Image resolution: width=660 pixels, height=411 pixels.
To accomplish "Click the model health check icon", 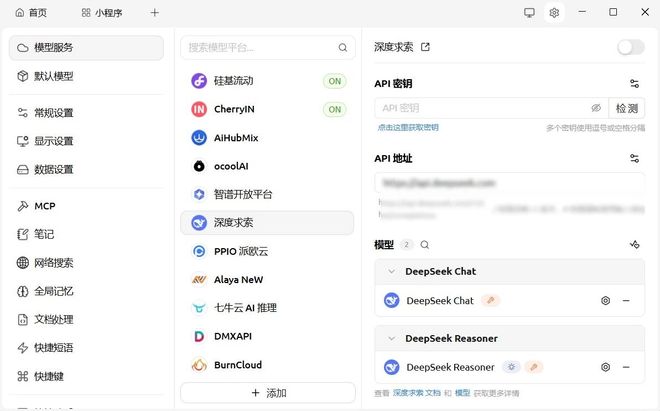I will tap(634, 245).
